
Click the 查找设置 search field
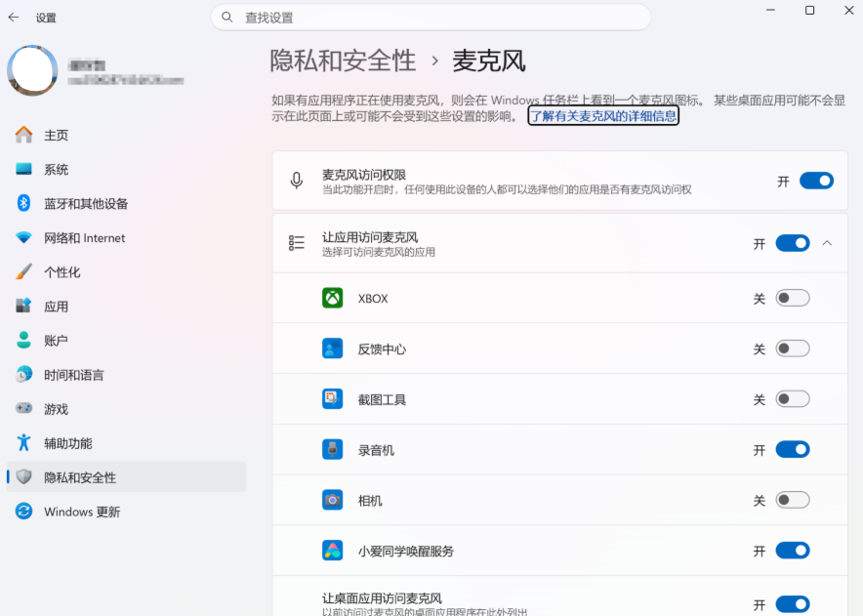[x=431, y=17]
